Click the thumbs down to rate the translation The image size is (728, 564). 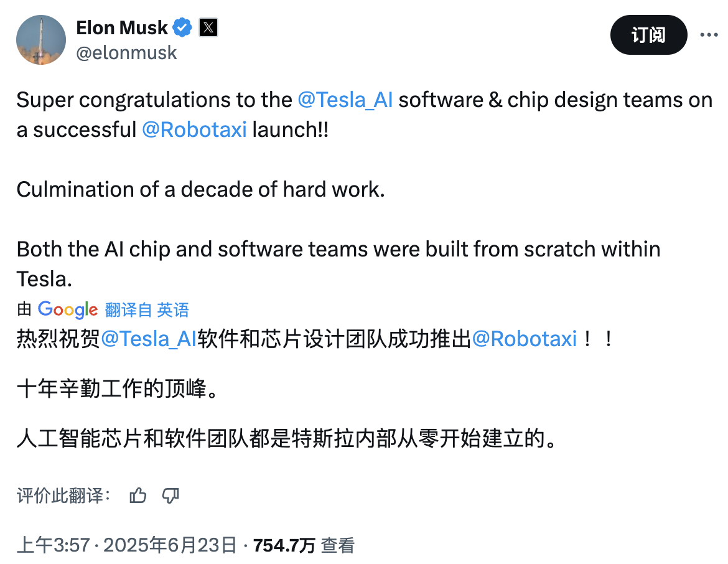(170, 496)
